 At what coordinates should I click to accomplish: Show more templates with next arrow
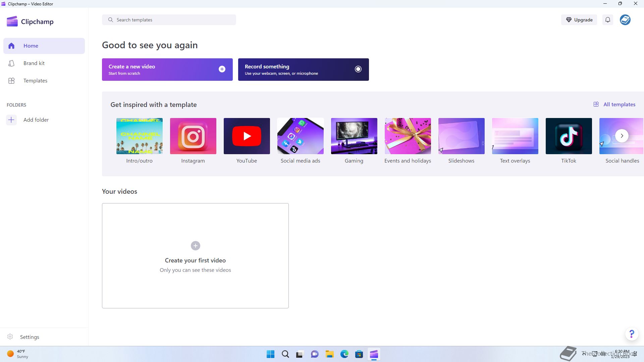tap(622, 136)
